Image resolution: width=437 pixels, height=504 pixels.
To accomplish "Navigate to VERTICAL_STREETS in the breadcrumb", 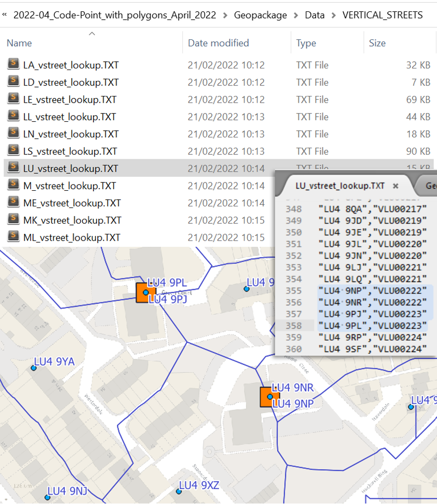I will click(383, 15).
